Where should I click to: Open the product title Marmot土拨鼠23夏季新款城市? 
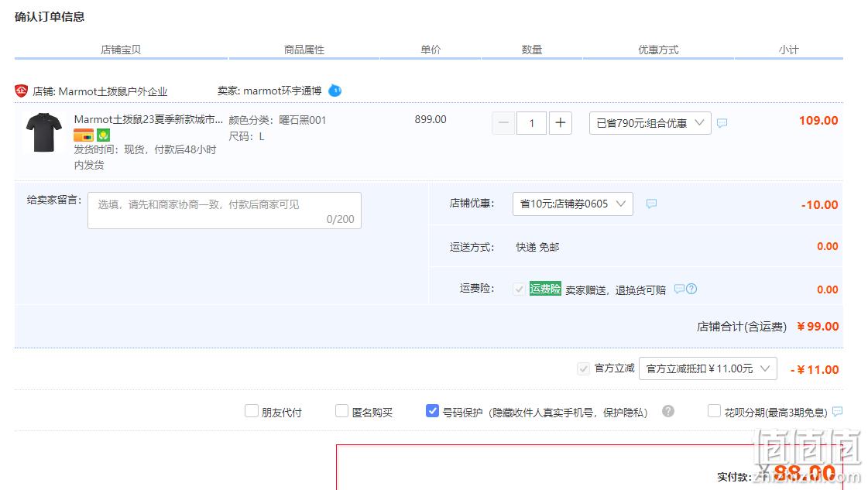tap(149, 119)
